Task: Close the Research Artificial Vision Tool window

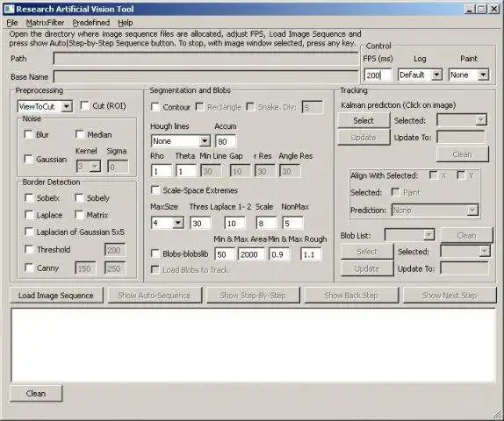Action: 494,9
